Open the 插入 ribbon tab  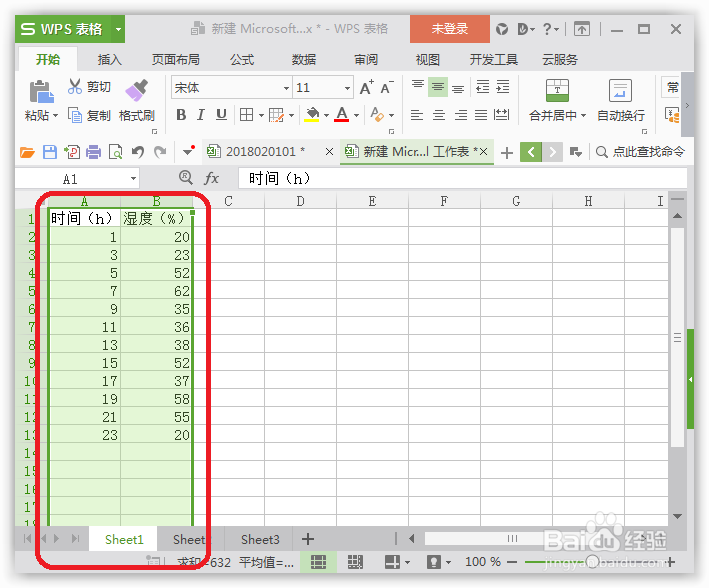pos(109,60)
